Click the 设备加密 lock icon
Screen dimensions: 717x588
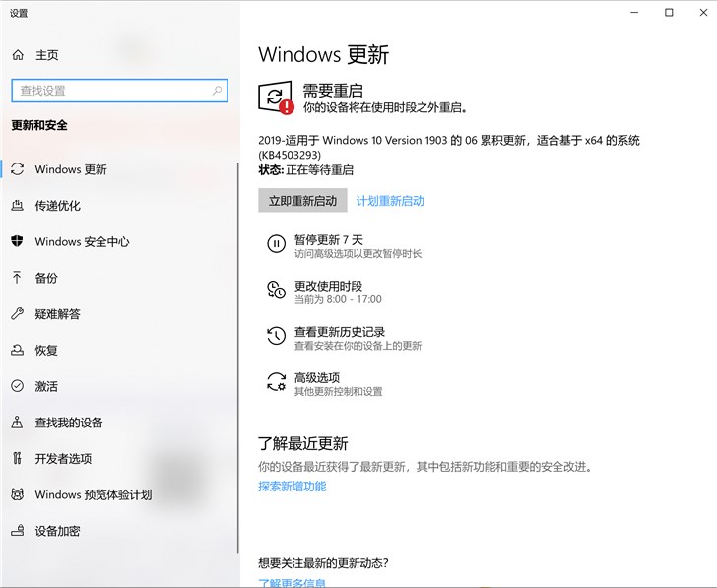(x=18, y=531)
